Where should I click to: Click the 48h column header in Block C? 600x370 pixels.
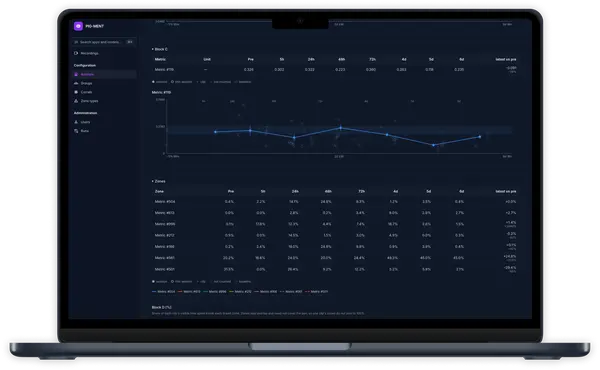pos(341,59)
